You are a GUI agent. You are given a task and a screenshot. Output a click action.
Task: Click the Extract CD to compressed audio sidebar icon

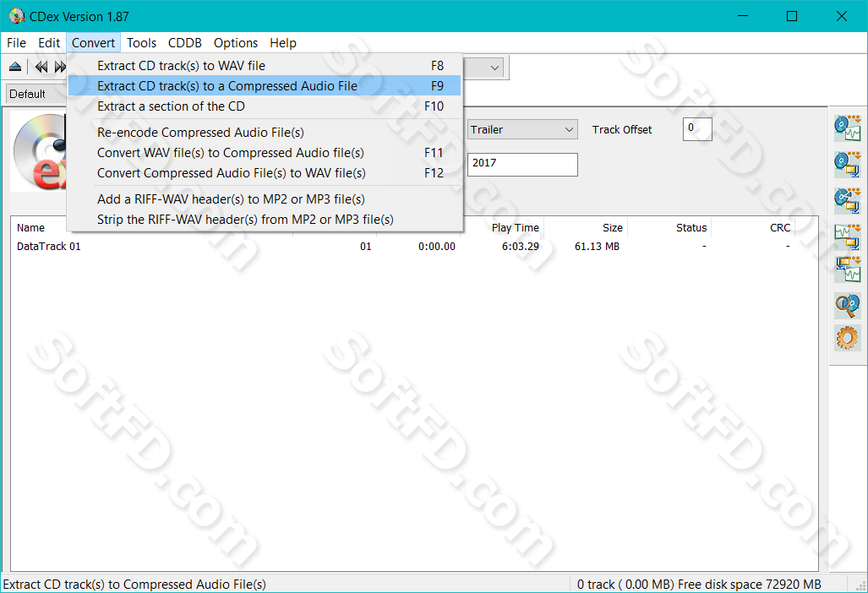[x=848, y=164]
